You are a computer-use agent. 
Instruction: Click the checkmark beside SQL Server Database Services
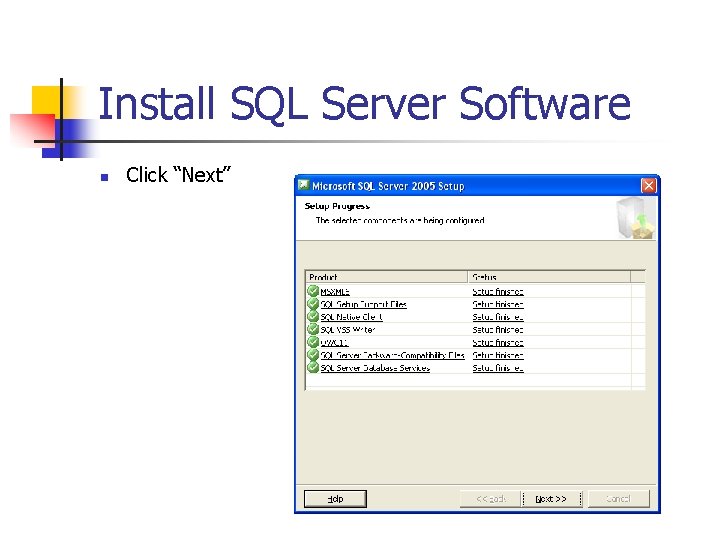click(x=313, y=367)
